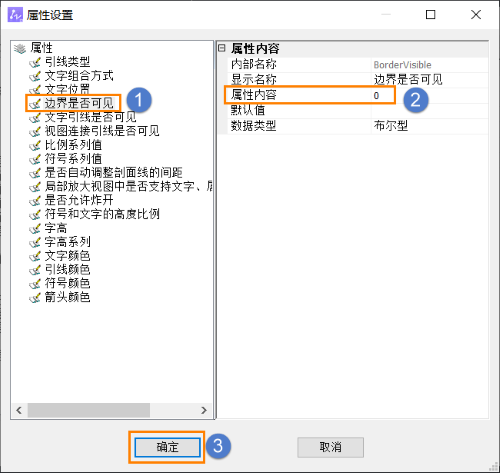The width and height of the screenshot is (500, 473).
Task: Select the 符号和文字的高度比例 tree item
Action: [102, 214]
